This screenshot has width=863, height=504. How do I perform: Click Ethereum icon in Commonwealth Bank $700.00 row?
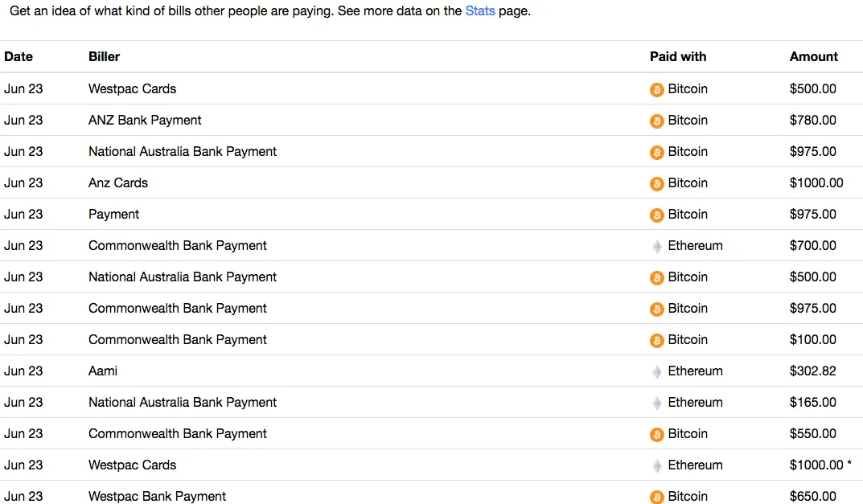(656, 247)
